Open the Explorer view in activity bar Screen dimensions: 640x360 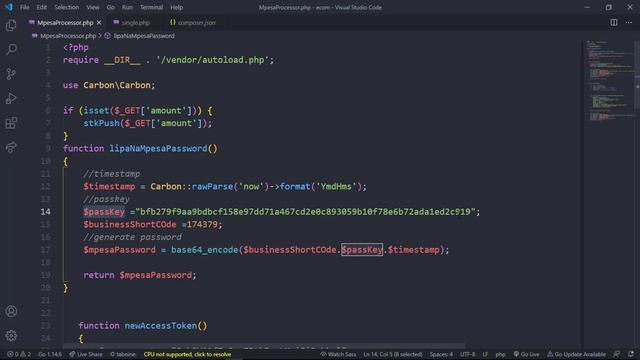coord(11,25)
